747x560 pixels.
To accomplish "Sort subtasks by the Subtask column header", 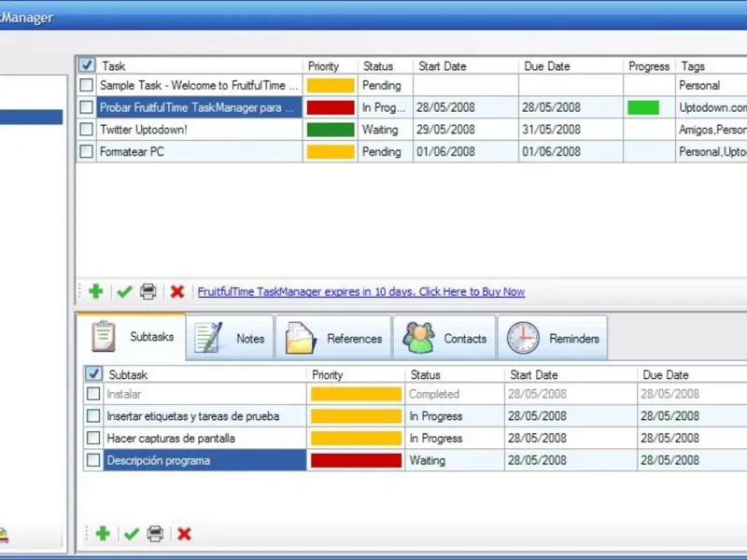I will pyautogui.click(x=205, y=375).
